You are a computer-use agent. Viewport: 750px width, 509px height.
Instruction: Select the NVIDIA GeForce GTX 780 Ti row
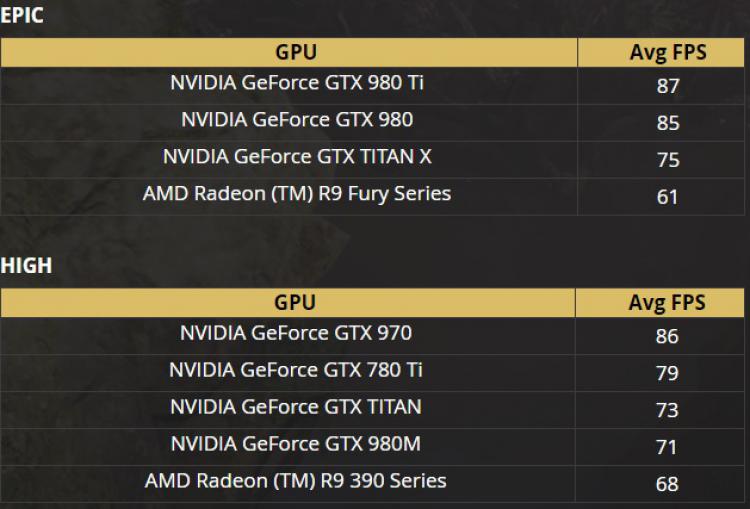coord(296,370)
